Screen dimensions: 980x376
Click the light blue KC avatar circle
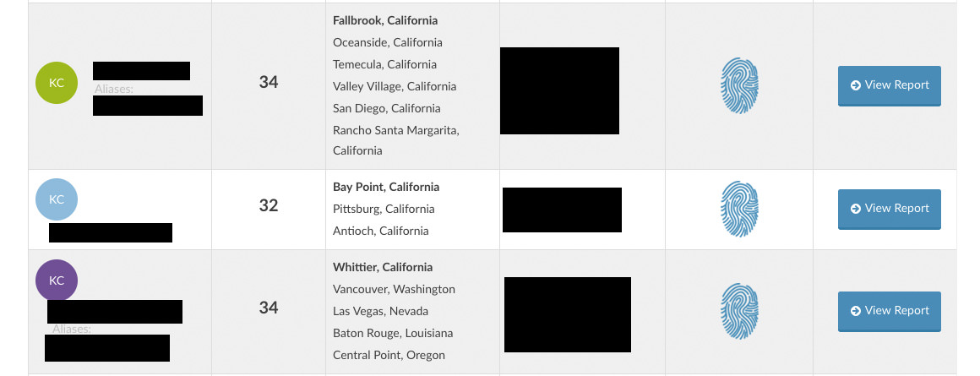pos(57,200)
